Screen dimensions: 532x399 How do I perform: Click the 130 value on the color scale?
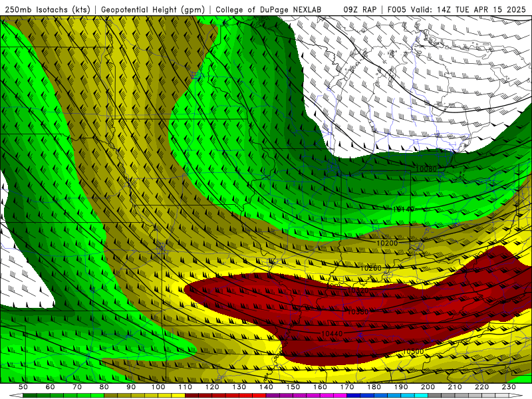239,387
